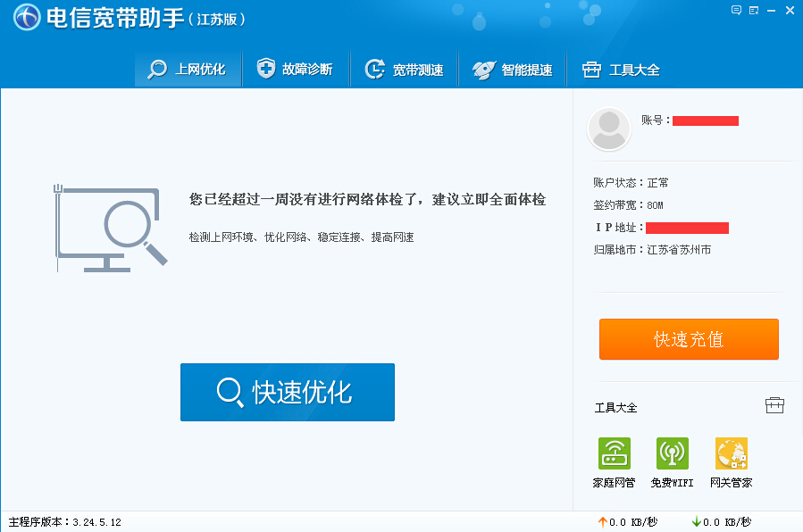Image resolution: width=803 pixels, height=532 pixels.
Task: Click the toolbox icon beside 工具大全 heading
Action: point(774,405)
